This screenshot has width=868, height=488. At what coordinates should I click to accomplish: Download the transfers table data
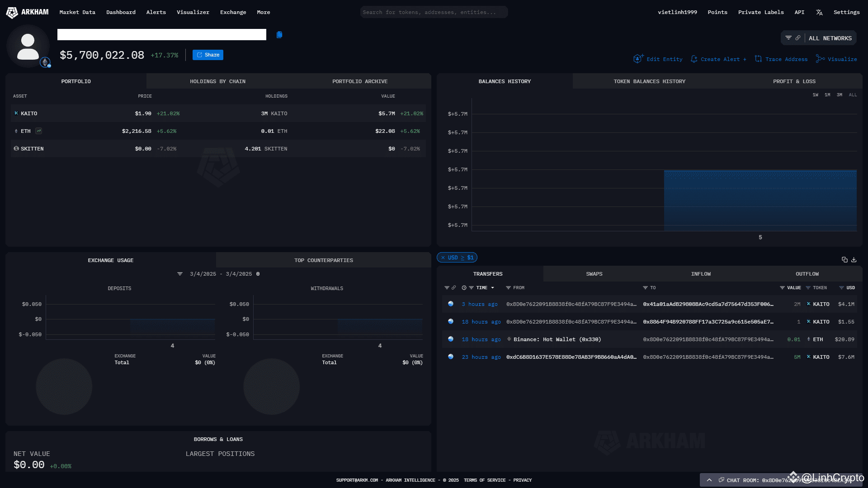(854, 260)
